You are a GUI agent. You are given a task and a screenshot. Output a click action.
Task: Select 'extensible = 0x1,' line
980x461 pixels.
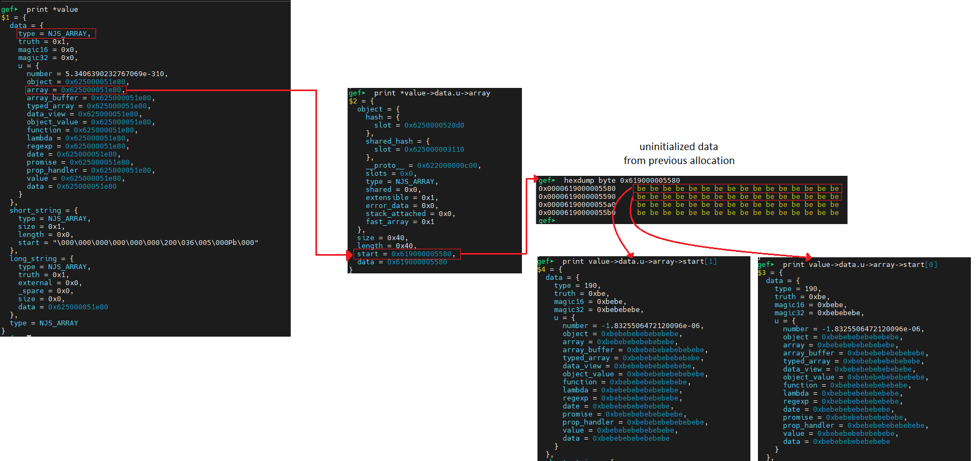(x=402, y=197)
